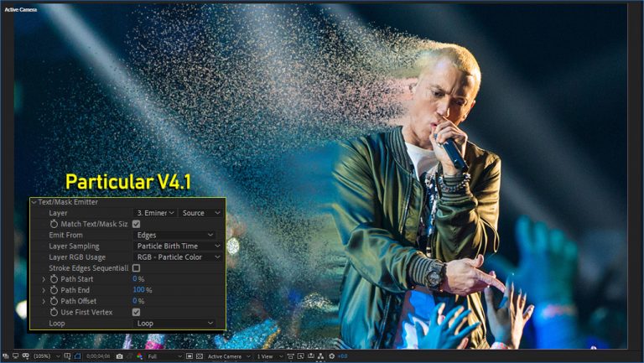Screen dimensions: 644x363
Task: Click the Match Text/Mask Size stopwatch
Action: pyautogui.click(x=55, y=225)
